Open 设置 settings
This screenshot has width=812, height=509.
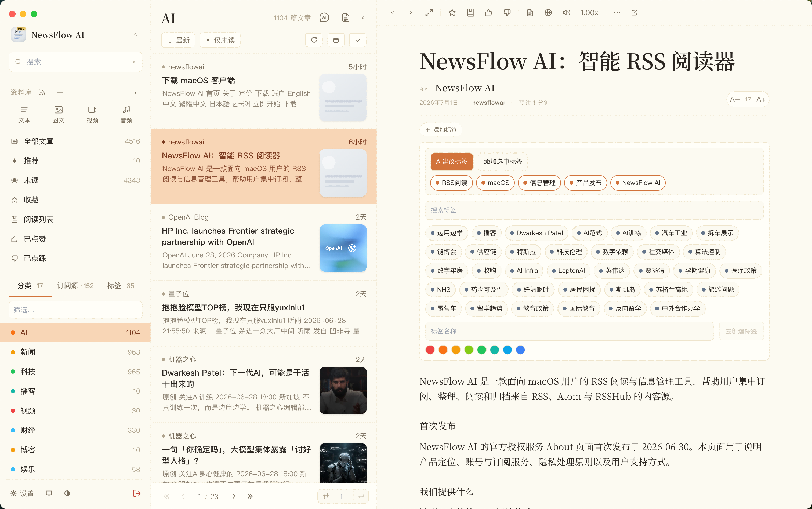click(23, 493)
